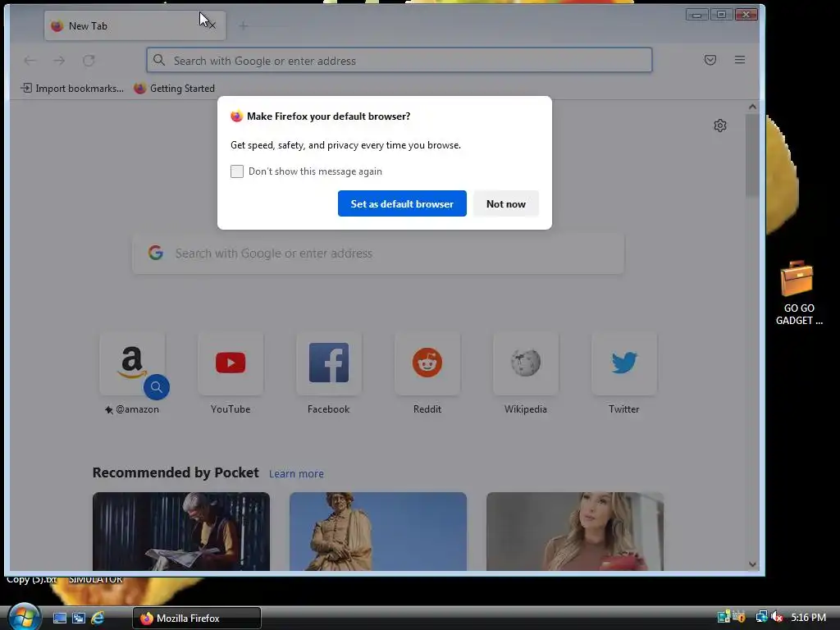Open Pocket story with blonde woman image
The height and width of the screenshot is (630, 840).
[x=575, y=532]
